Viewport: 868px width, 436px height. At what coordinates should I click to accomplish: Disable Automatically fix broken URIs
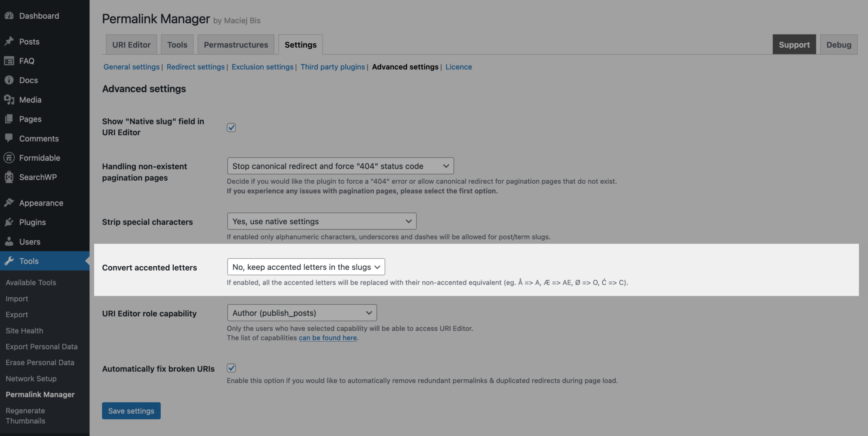coord(231,368)
